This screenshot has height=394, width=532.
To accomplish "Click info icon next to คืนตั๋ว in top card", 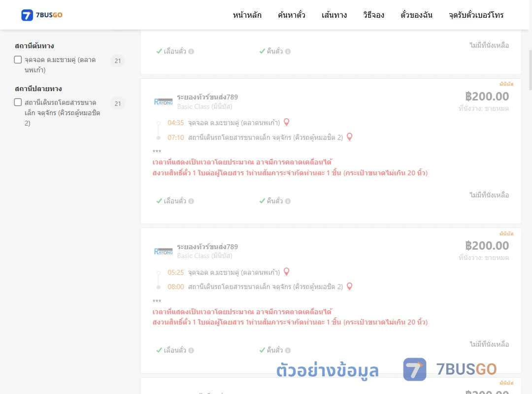I will click(288, 52).
